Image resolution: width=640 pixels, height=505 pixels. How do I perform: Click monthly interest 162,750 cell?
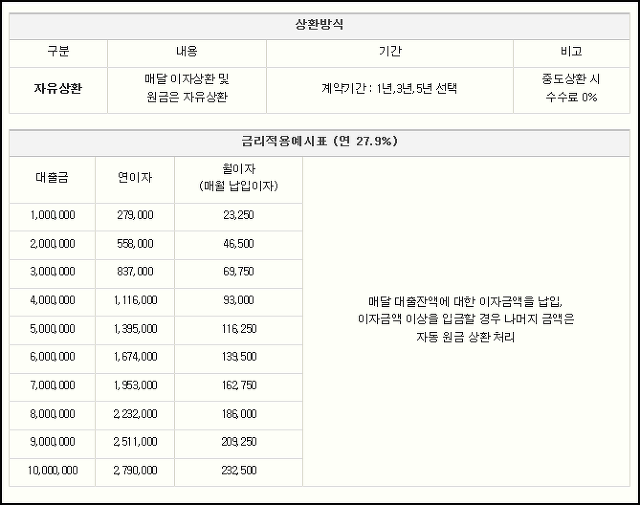coord(238,387)
